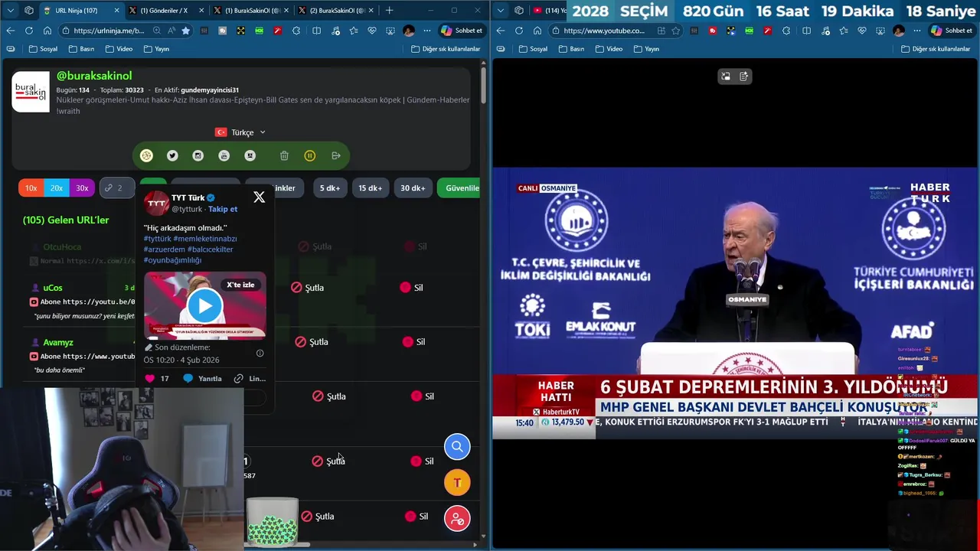Reload the URL Ninja page
This screenshot has height=551, width=980.
click(x=28, y=31)
